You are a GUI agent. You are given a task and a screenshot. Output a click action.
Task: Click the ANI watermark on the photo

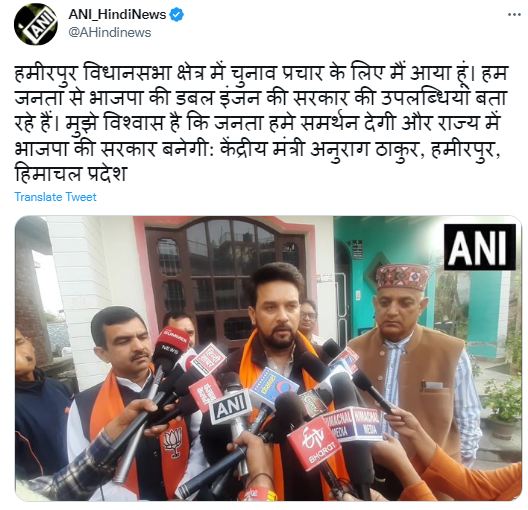[480, 247]
